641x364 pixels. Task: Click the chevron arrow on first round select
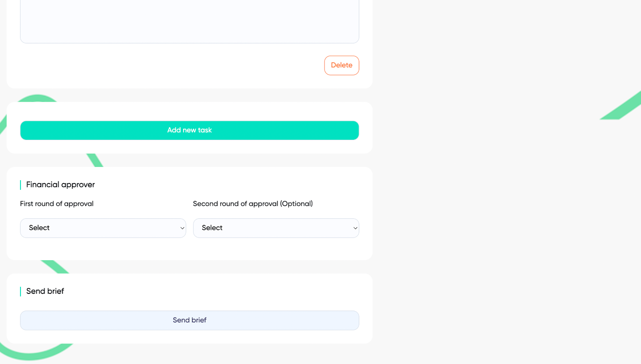click(182, 228)
